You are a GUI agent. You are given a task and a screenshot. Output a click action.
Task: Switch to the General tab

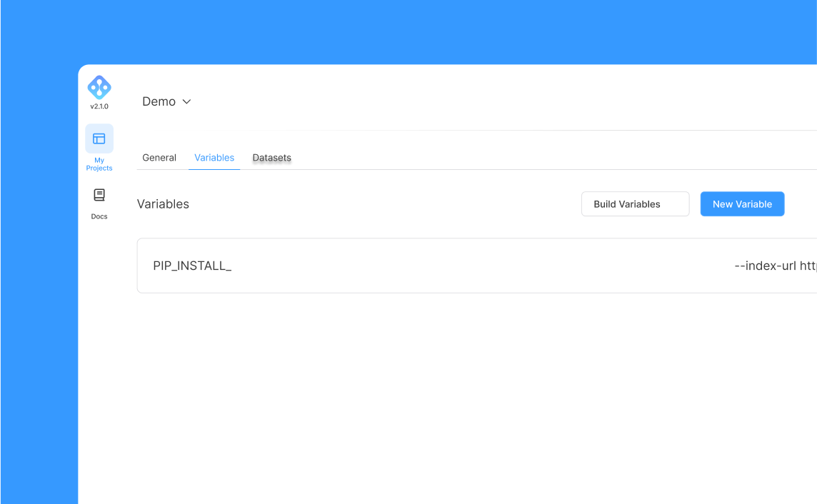pyautogui.click(x=159, y=158)
